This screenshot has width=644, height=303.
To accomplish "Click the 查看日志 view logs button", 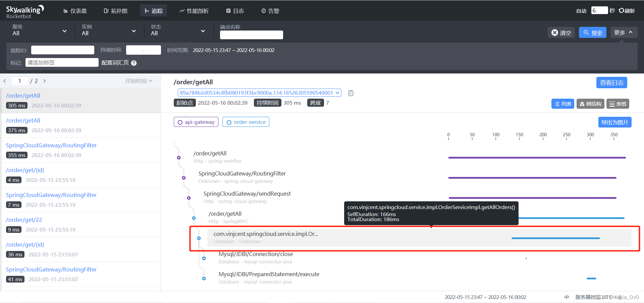I will pyautogui.click(x=611, y=83).
